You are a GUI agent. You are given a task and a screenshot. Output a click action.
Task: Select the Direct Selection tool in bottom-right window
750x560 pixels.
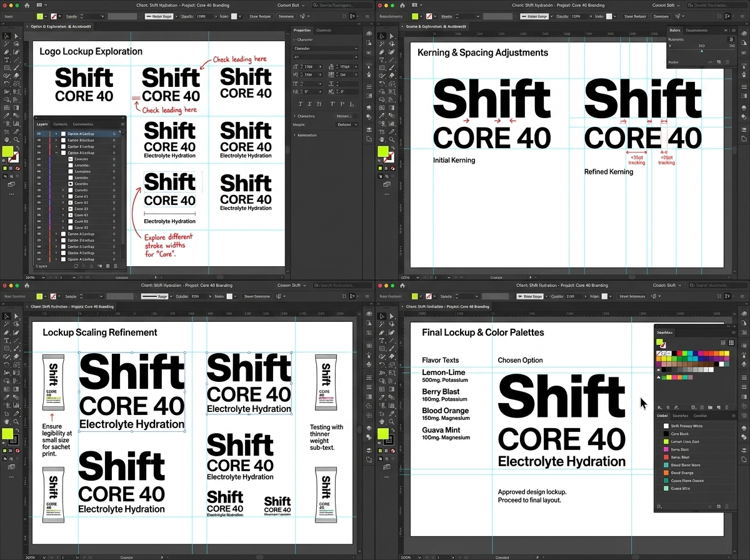(391, 316)
